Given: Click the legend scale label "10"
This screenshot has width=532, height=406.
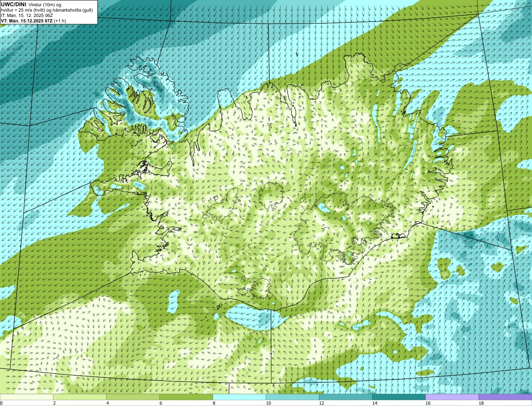Looking at the screenshot, I should [268, 403].
